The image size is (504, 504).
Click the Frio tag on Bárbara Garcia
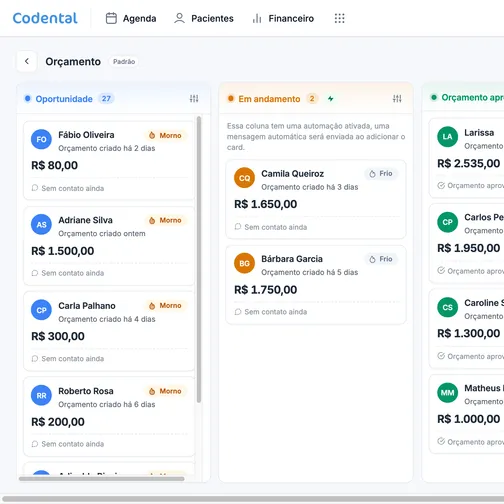[381, 259]
